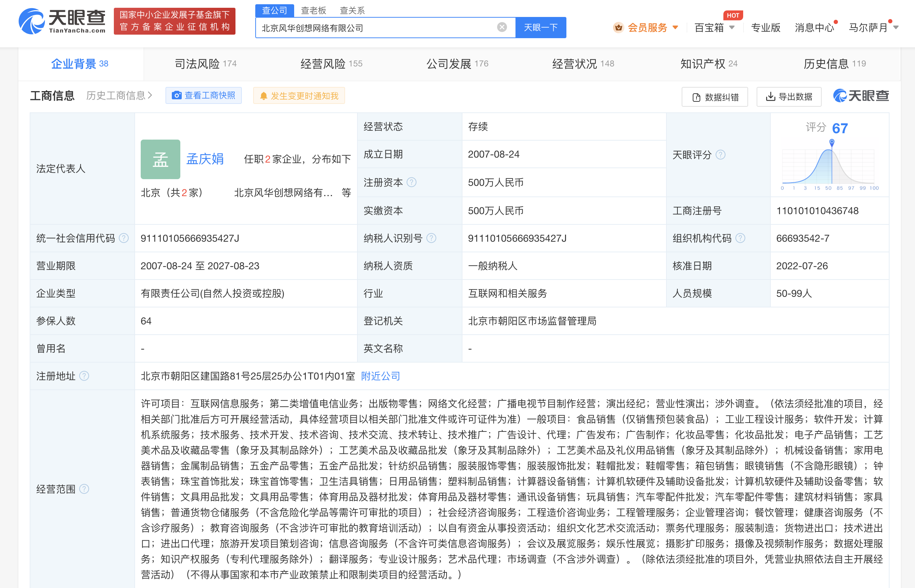Click the crown icon beside 会员服务
The image size is (915, 588).
[618, 28]
